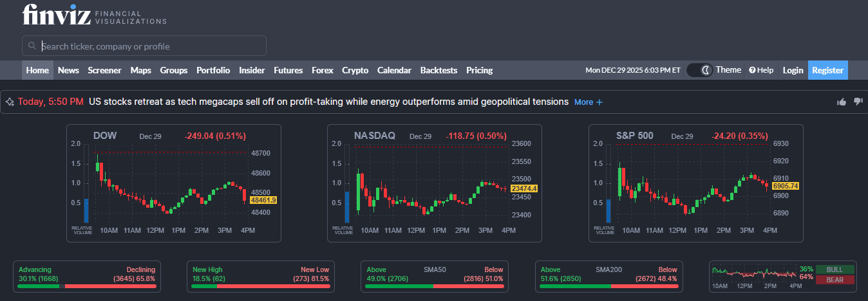868x301 pixels.
Task: Click the Today, 5:50 PM timestamp
Action: tap(51, 102)
